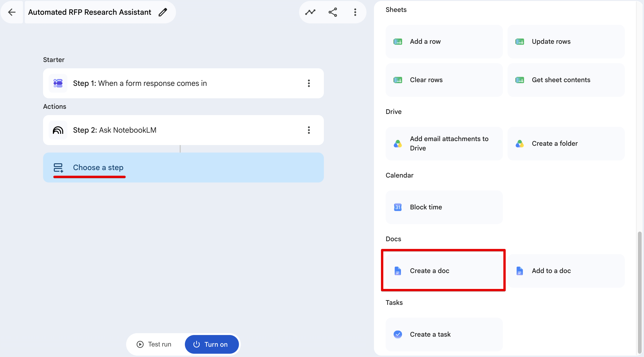This screenshot has width=644, height=357.
Task: Click the Tasks checkmark icon for Create a task
Action: pos(398,334)
